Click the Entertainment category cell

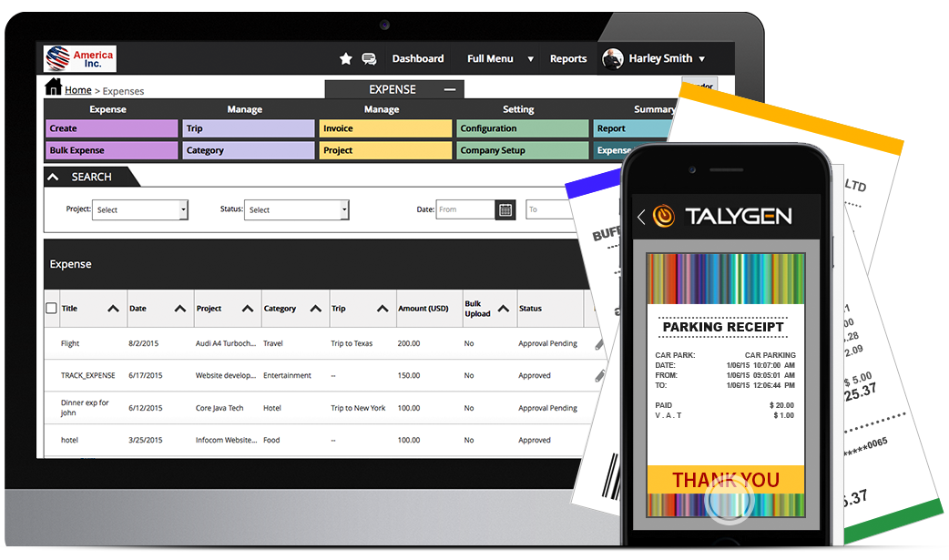coord(287,375)
